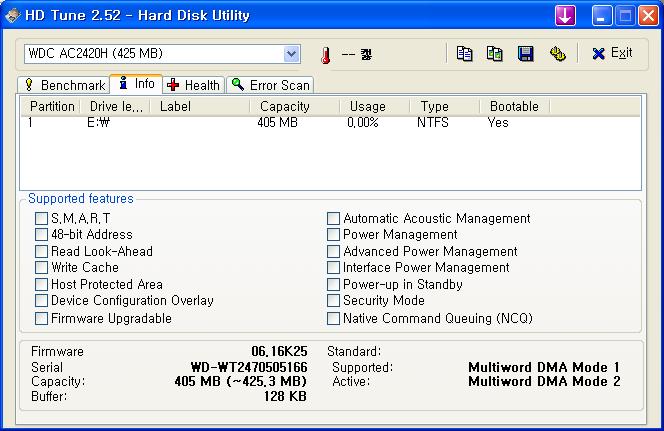Viewport: 664px width, 431px height.
Task: Open the Health tab
Action: coord(194,85)
